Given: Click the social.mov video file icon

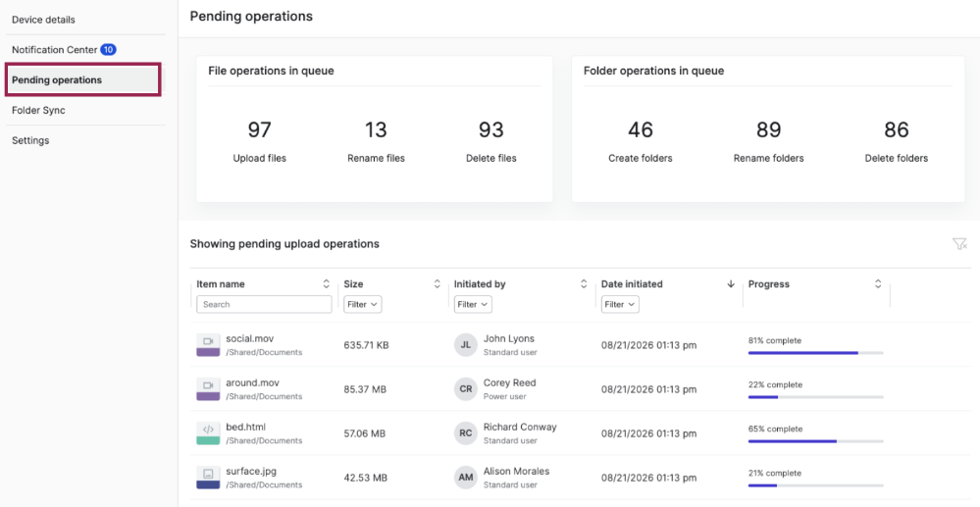Looking at the screenshot, I should tap(208, 344).
